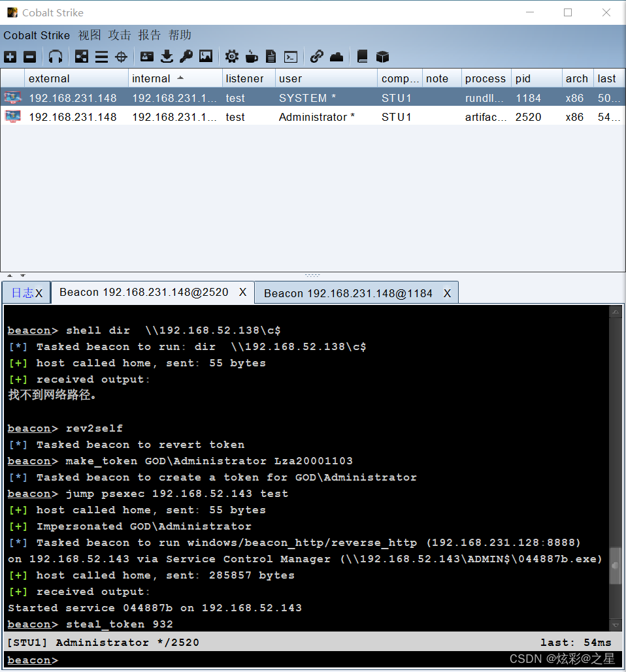Click the note column header
Screen dimensions: 626x672
[x=442, y=78]
